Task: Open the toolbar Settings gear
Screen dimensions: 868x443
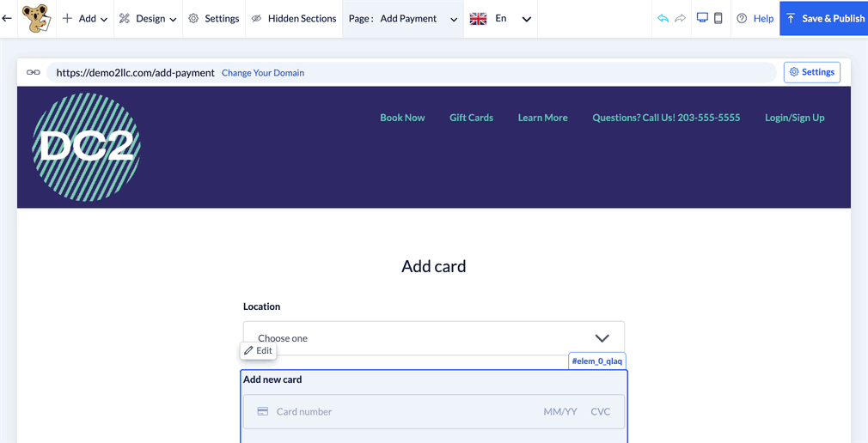Action: click(x=214, y=18)
